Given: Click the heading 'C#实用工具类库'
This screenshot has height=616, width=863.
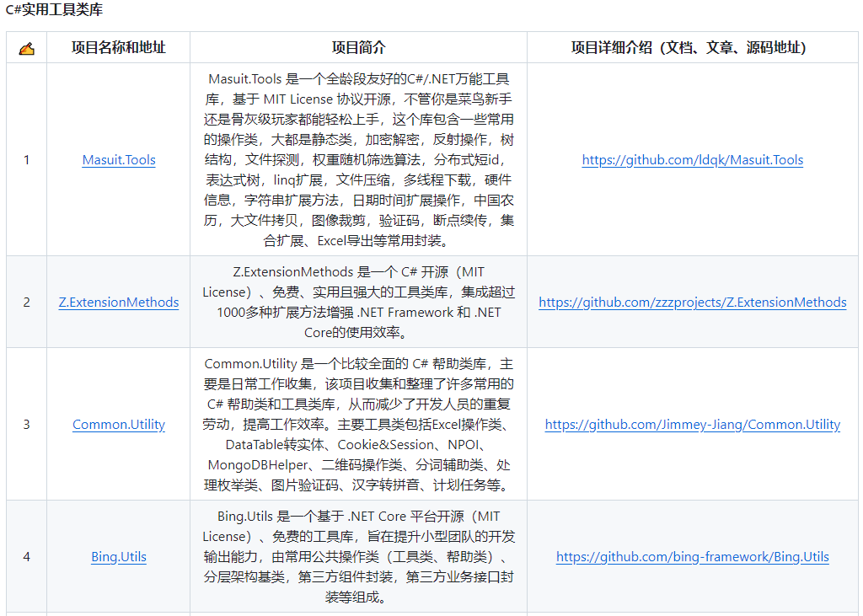Looking at the screenshot, I should click(x=54, y=10).
